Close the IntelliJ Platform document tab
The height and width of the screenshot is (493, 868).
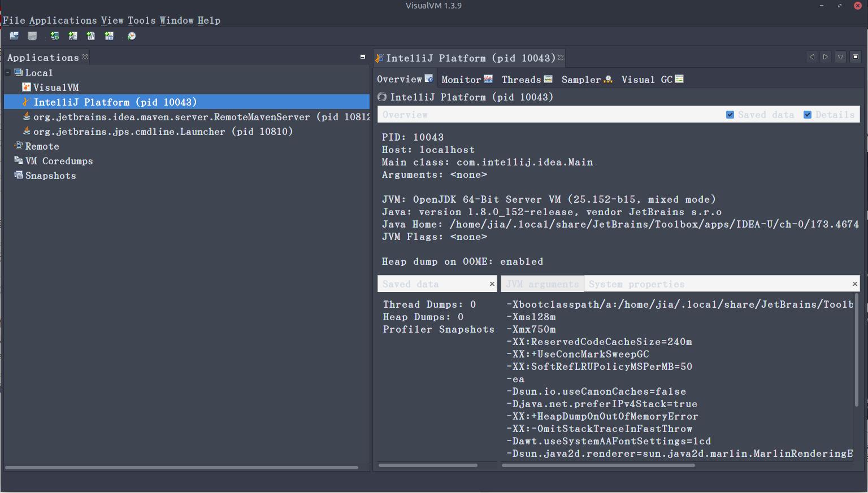(561, 58)
